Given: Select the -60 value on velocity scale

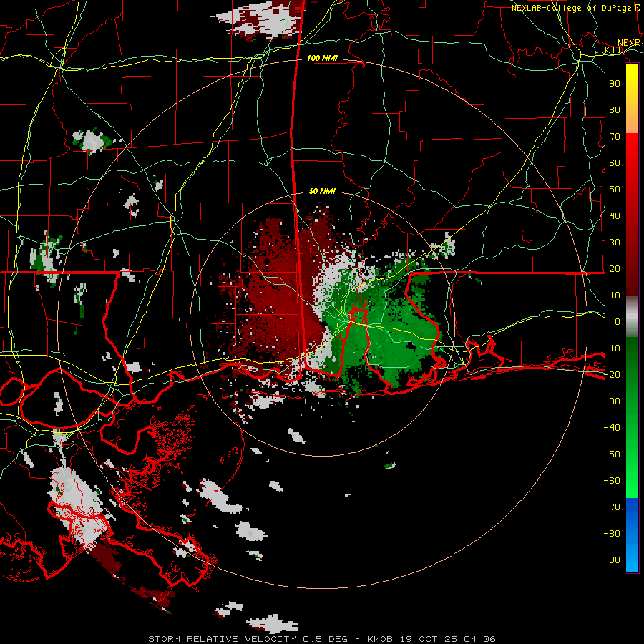Looking at the screenshot, I should click(612, 481).
